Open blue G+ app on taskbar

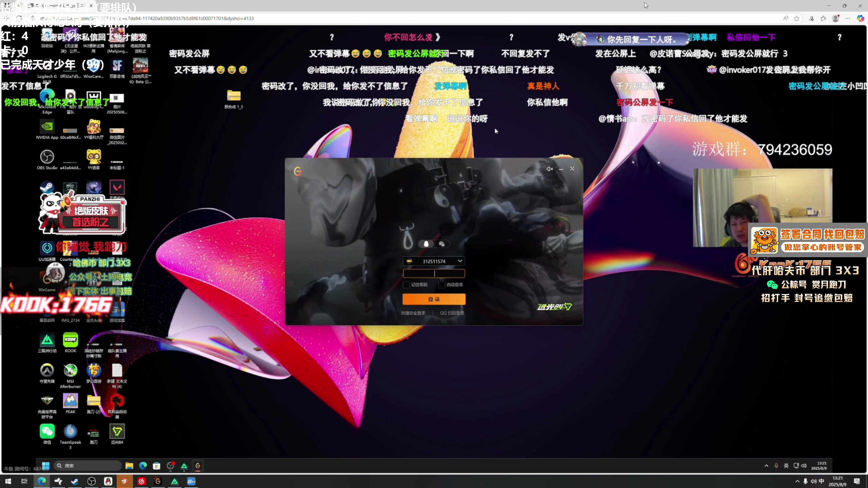(x=191, y=481)
